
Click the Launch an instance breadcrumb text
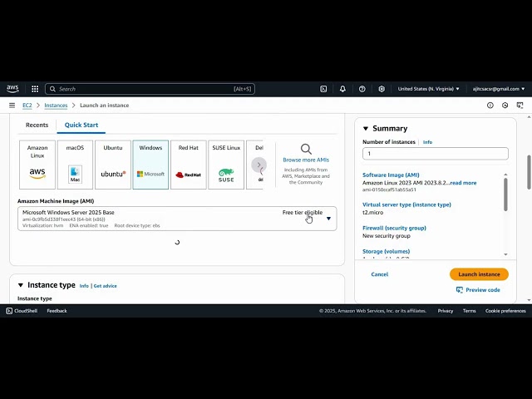click(105, 106)
